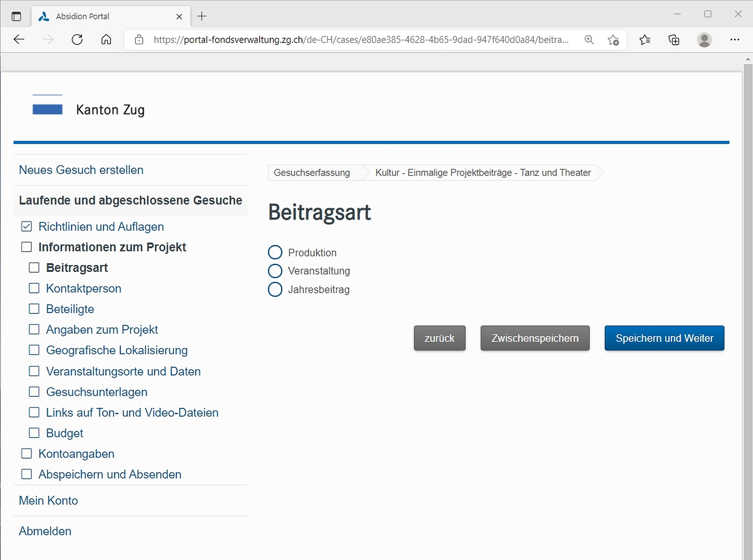Select the Produktion radio button
This screenshot has height=560, width=753.
pos(275,253)
